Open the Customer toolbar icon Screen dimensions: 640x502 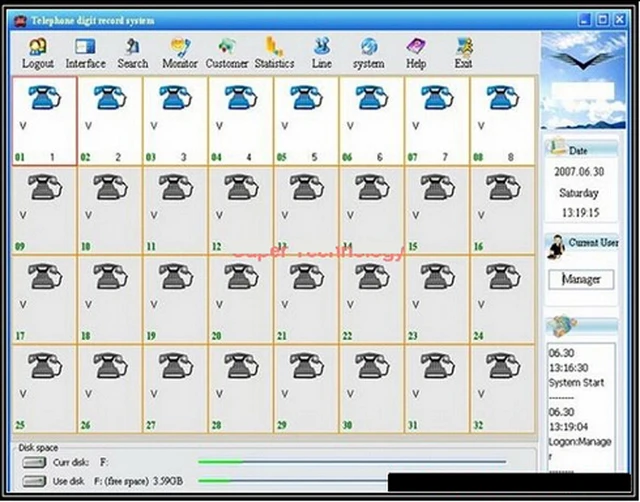click(227, 47)
